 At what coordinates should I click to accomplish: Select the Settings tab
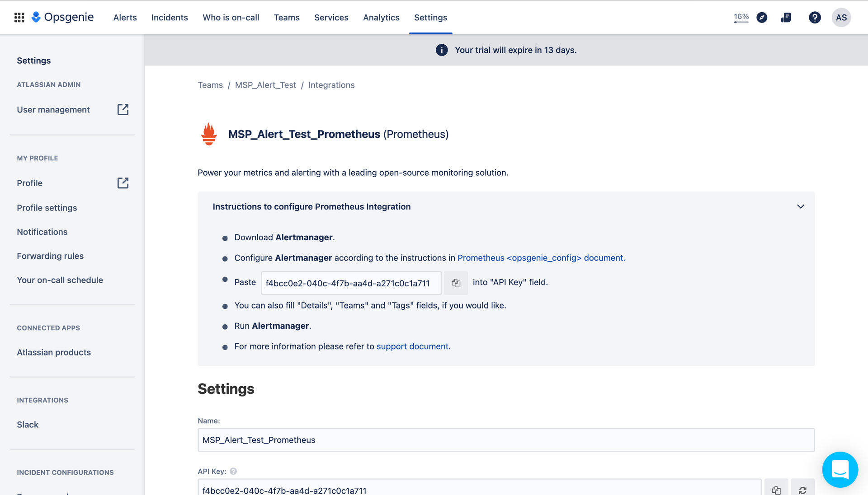tap(430, 18)
